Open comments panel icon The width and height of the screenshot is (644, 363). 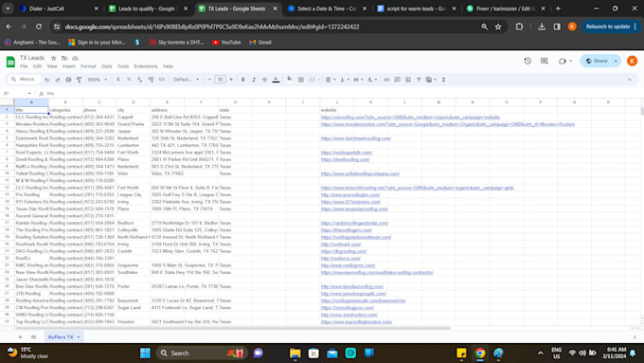tap(545, 61)
